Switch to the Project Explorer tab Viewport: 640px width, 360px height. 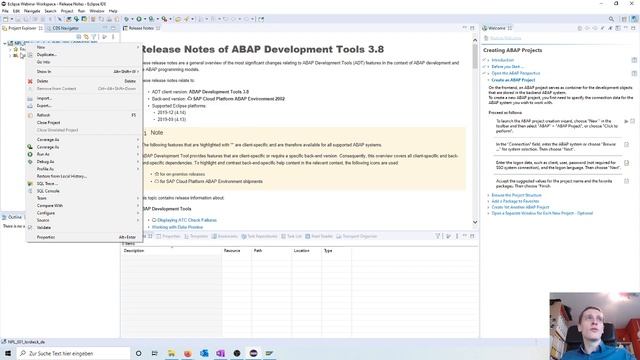point(22,28)
